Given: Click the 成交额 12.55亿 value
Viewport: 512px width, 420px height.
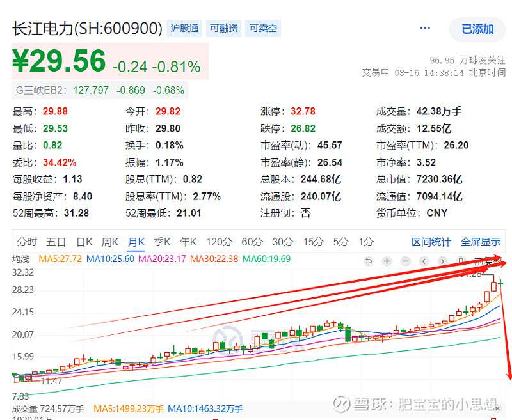Looking at the screenshot, I should 434,128.
